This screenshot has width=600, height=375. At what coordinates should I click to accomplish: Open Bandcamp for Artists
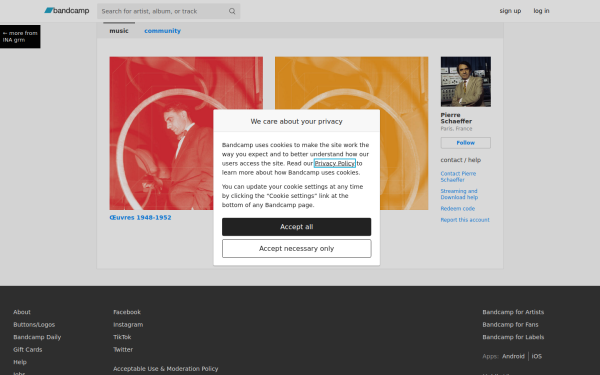[x=513, y=312]
